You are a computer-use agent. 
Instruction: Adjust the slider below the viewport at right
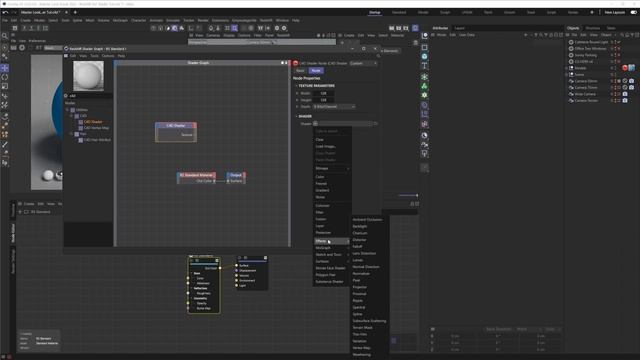pyautogui.click(x=408, y=196)
